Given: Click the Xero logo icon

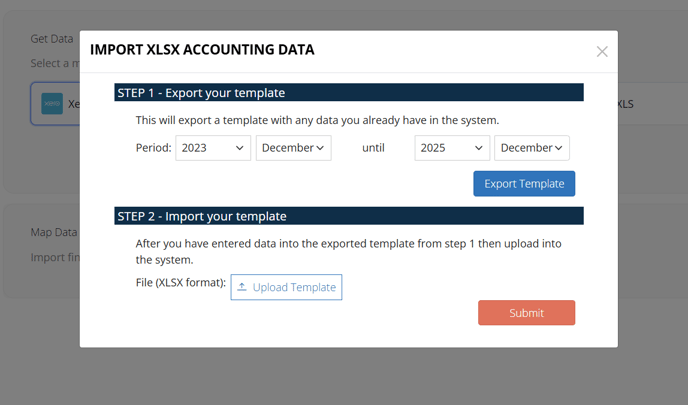Looking at the screenshot, I should (52, 104).
